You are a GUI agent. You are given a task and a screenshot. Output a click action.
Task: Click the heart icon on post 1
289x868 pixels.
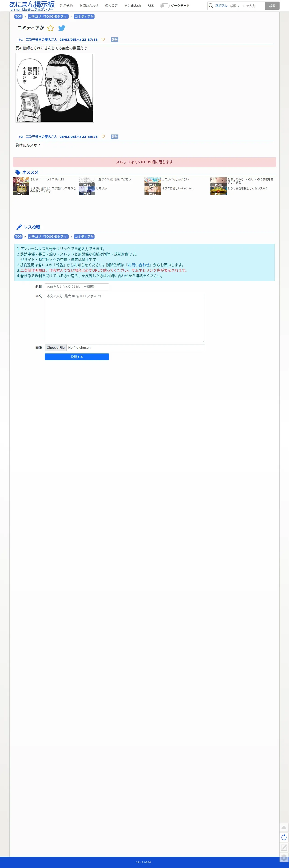coord(103,39)
